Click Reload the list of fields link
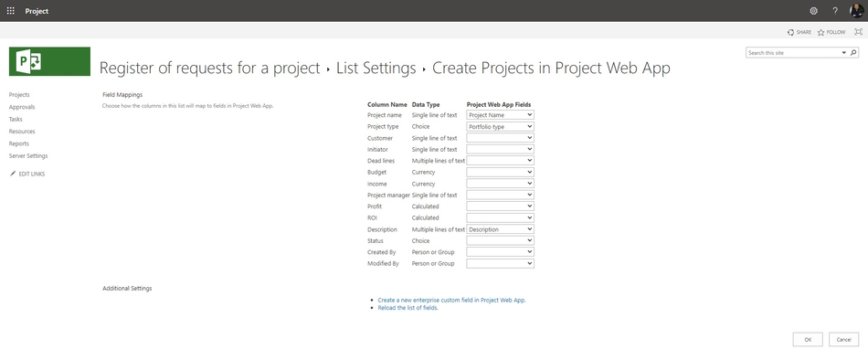The image size is (868, 360). pyautogui.click(x=408, y=307)
